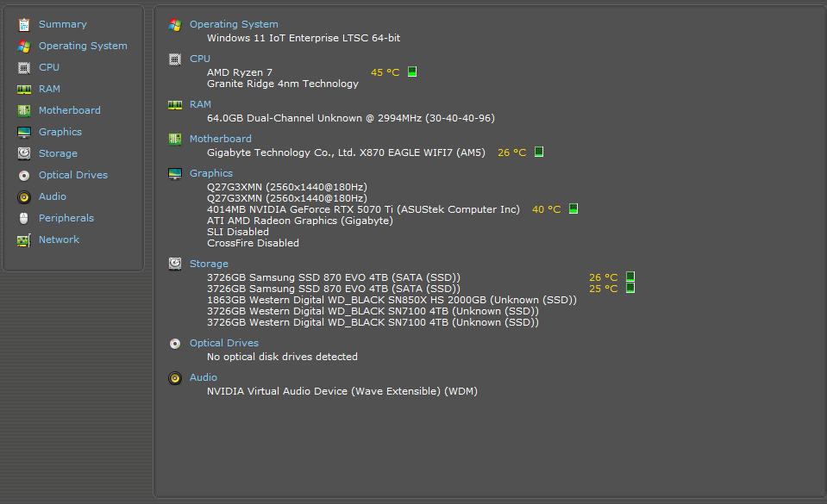Click the drive icon beside Storage heading
Viewport: 827px width, 504px height.
(x=175, y=264)
